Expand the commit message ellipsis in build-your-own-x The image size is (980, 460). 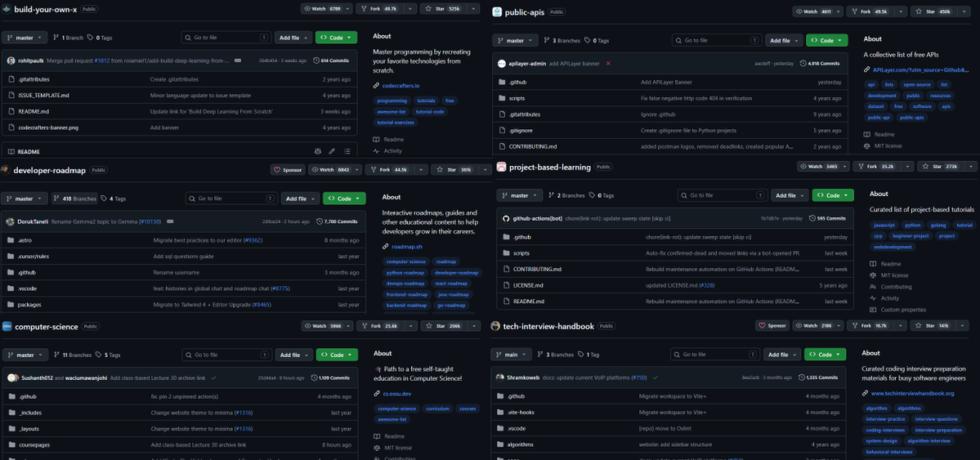pyautogui.click(x=238, y=60)
